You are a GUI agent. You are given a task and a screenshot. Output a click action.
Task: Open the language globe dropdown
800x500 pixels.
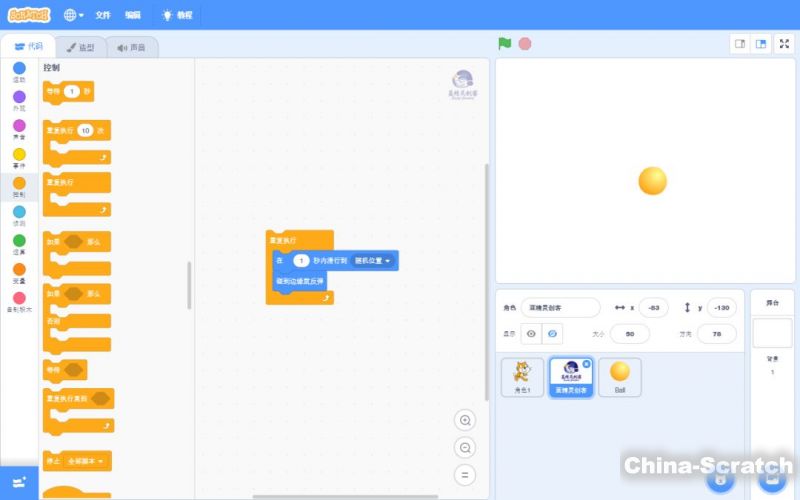75,15
